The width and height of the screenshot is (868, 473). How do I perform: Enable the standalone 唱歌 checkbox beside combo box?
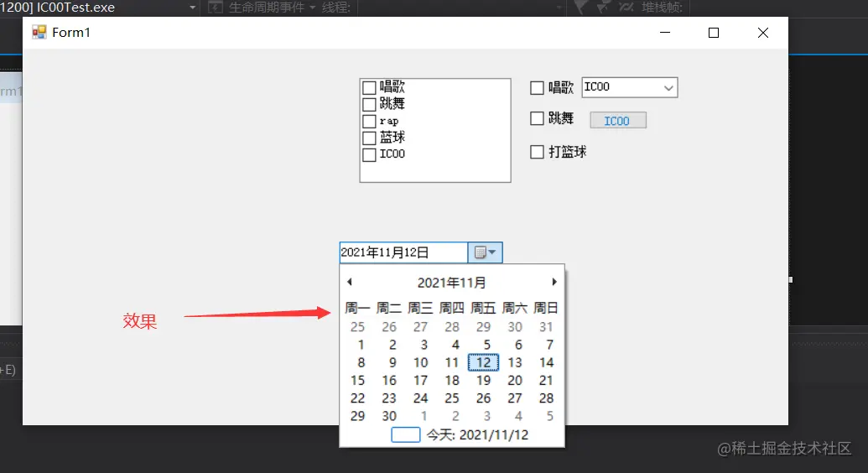coord(537,87)
